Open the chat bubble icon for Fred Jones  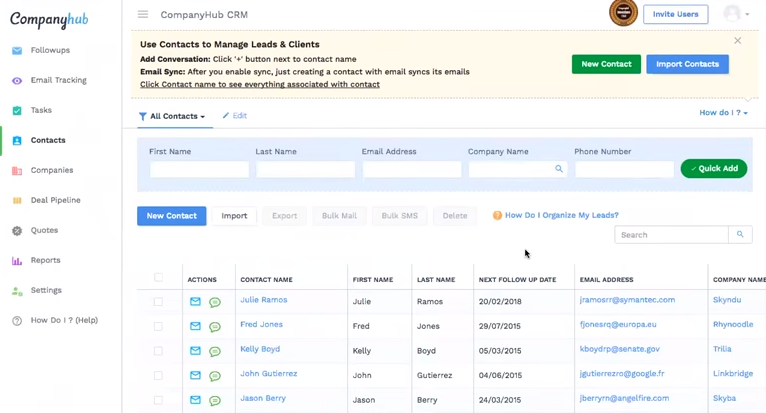pos(215,327)
